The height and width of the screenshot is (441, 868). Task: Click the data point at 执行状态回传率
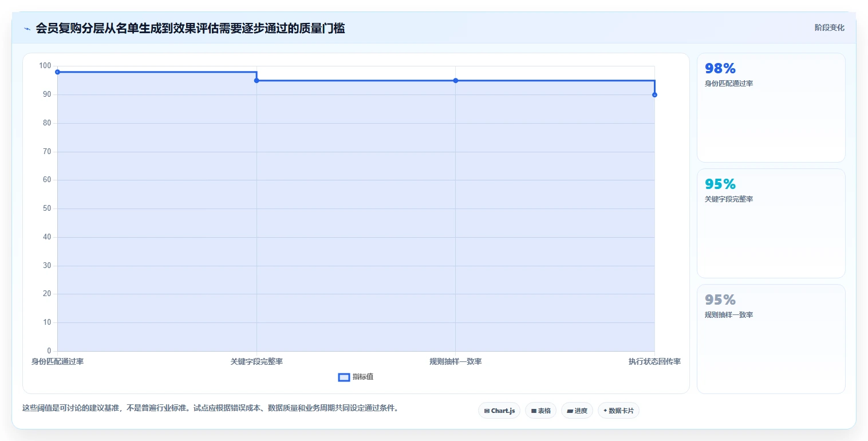pyautogui.click(x=654, y=95)
